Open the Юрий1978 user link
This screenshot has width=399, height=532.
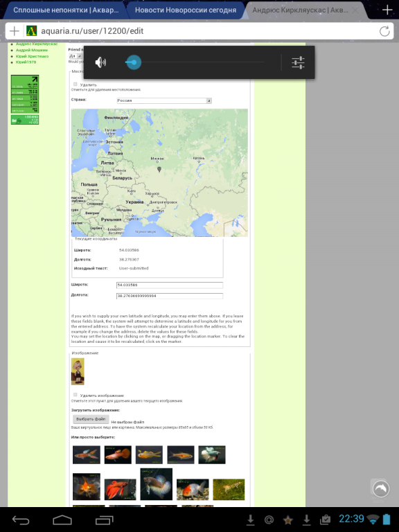click(x=26, y=62)
